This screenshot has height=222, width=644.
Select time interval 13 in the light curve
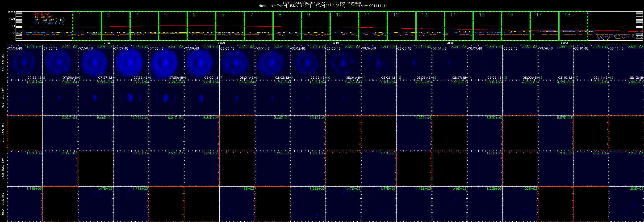point(430,26)
